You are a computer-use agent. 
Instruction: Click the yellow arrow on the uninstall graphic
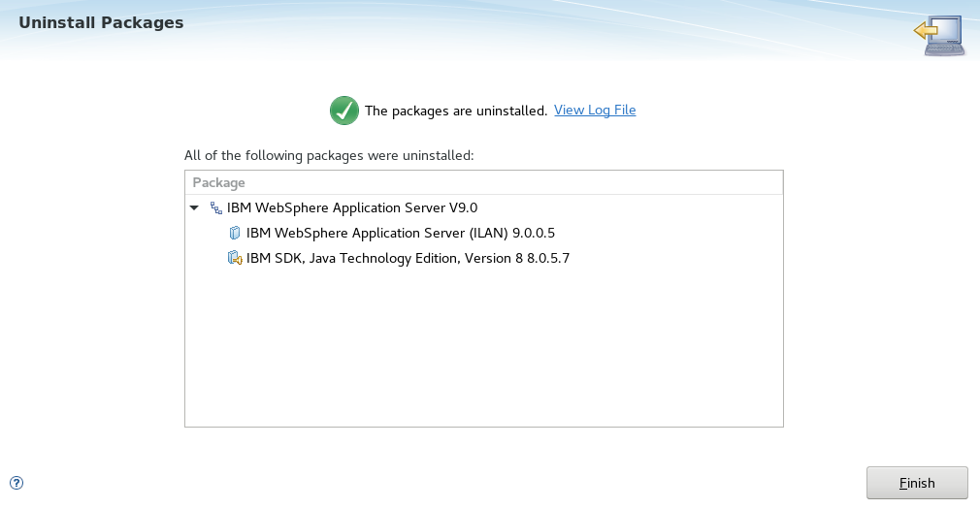pyautogui.click(x=926, y=30)
